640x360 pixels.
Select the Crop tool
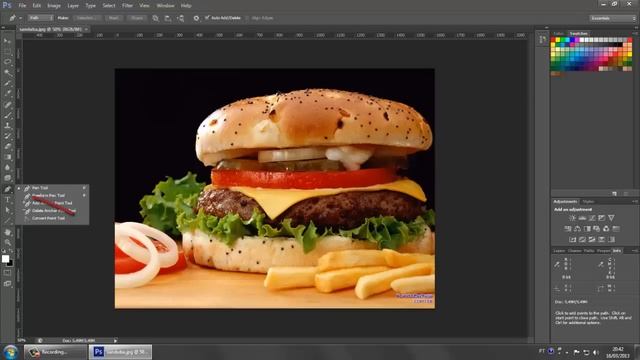(7, 83)
